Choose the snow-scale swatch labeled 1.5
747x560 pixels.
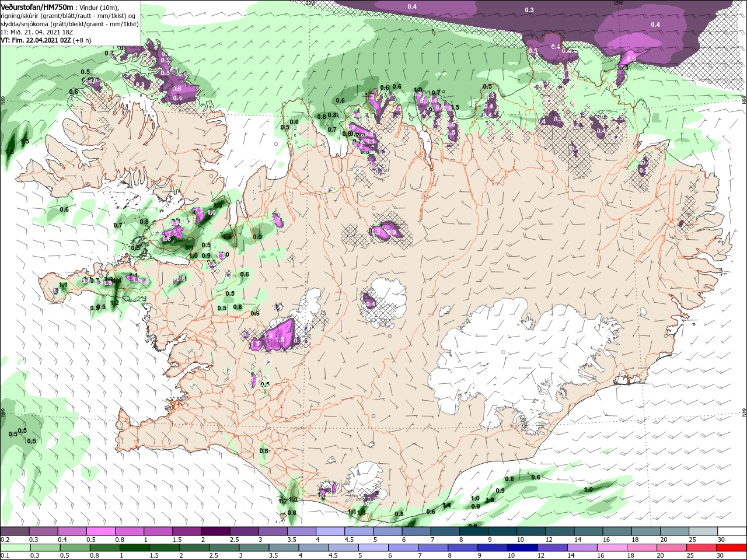click(187, 531)
